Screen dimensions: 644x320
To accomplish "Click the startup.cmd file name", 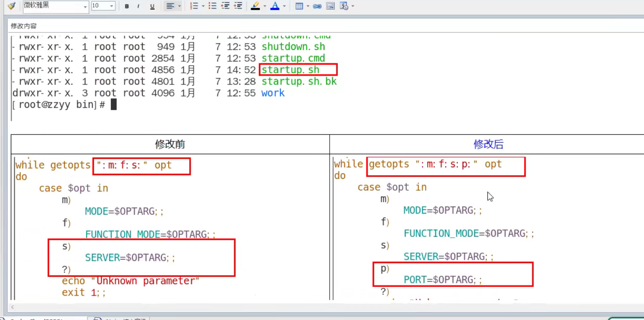I will (x=293, y=58).
